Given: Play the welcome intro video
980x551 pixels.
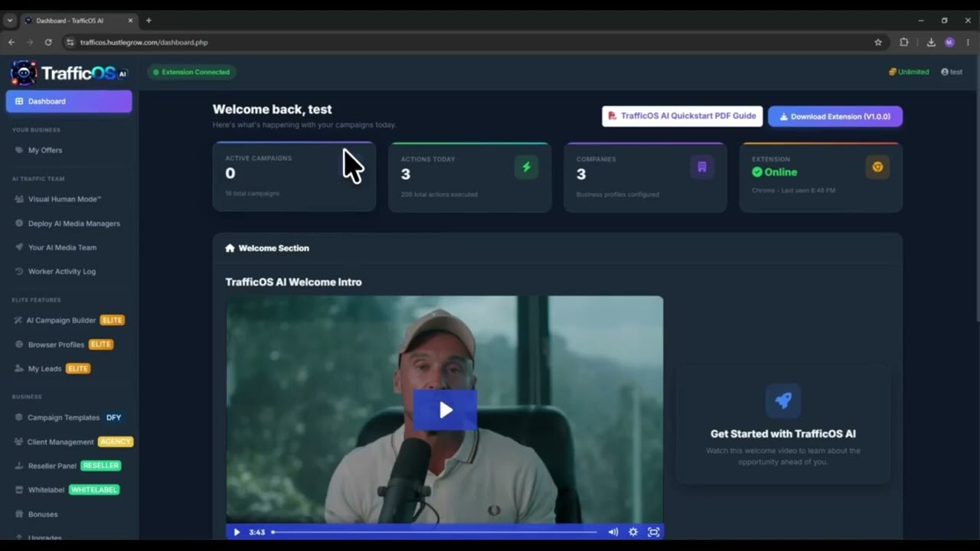Looking at the screenshot, I should [x=445, y=410].
